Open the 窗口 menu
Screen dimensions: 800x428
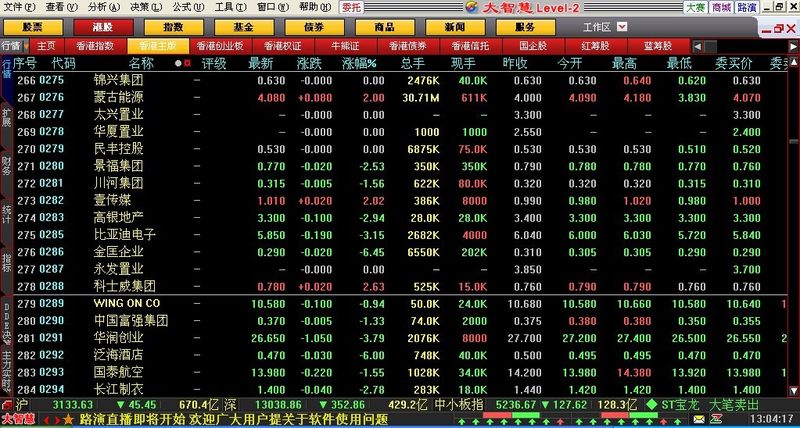273,7
